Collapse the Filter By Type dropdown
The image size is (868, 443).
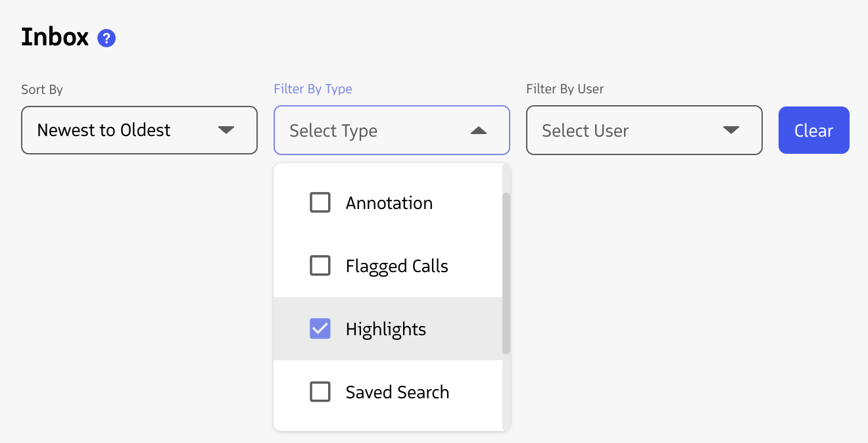coord(391,130)
